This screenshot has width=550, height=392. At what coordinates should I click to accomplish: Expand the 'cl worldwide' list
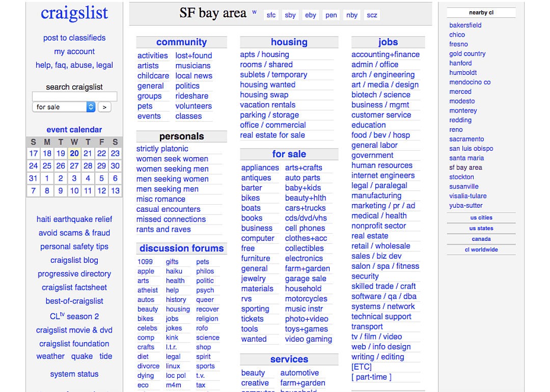(481, 249)
